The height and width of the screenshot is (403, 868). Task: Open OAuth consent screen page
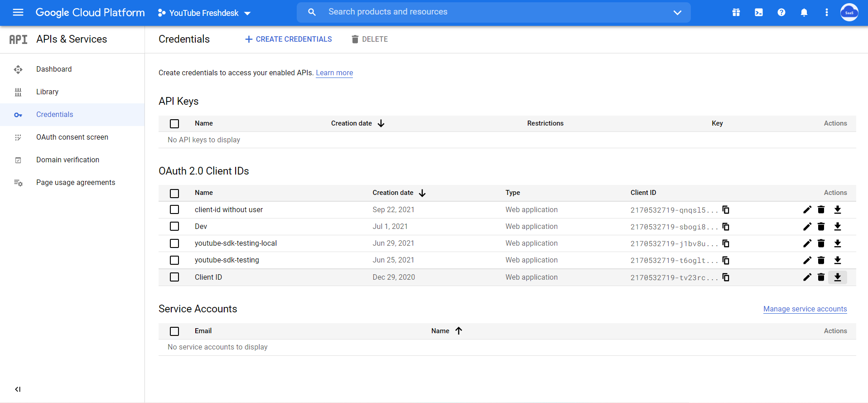[x=72, y=137]
